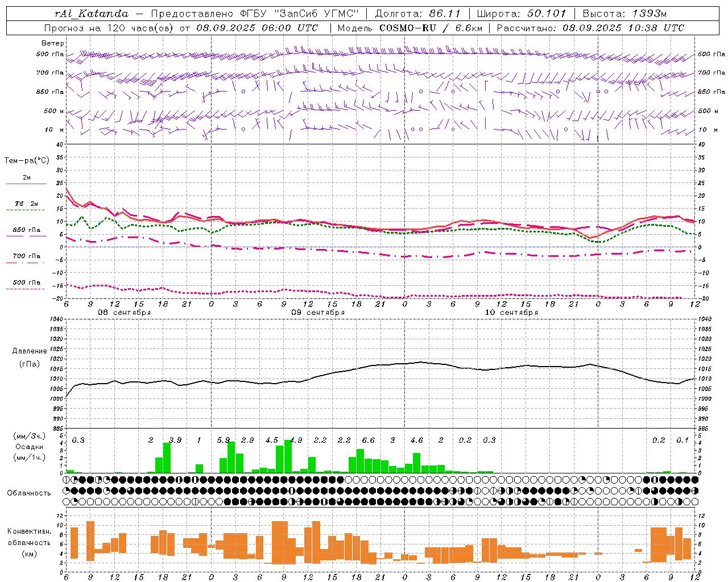
Task: Click the Облачность cloud cover label
Action: pyautogui.click(x=29, y=493)
